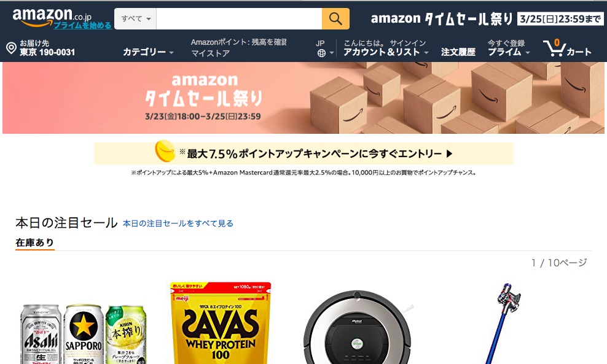Open 注文履歴 order history
This screenshot has width=607, height=364.
458,52
